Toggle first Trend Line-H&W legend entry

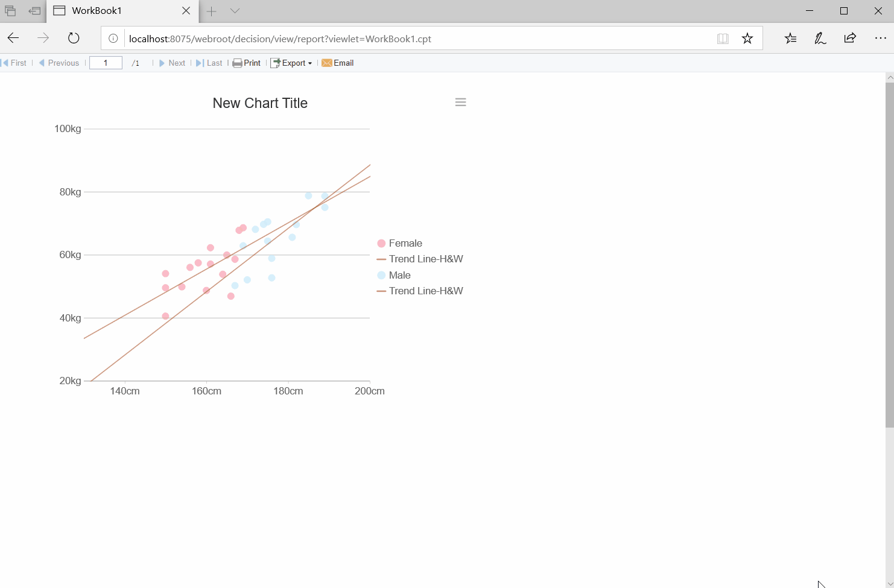[x=420, y=259]
